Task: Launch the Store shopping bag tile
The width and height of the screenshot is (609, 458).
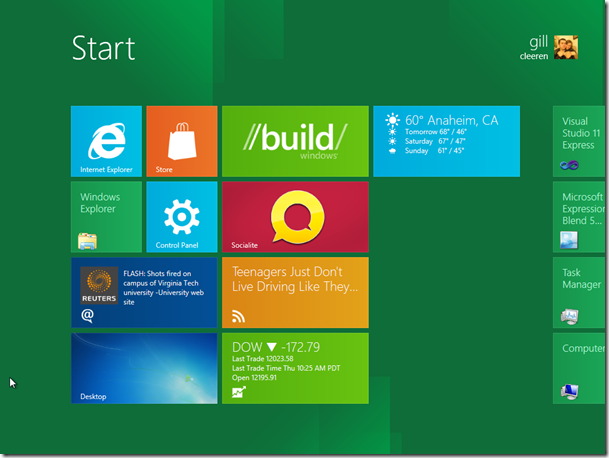Action: tap(181, 141)
